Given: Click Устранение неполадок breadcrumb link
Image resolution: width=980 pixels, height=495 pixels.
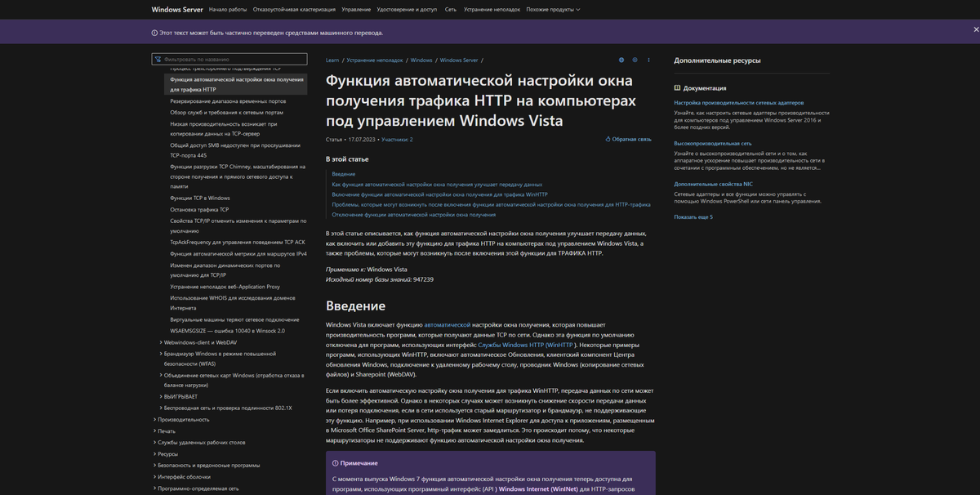Looking at the screenshot, I should [375, 60].
